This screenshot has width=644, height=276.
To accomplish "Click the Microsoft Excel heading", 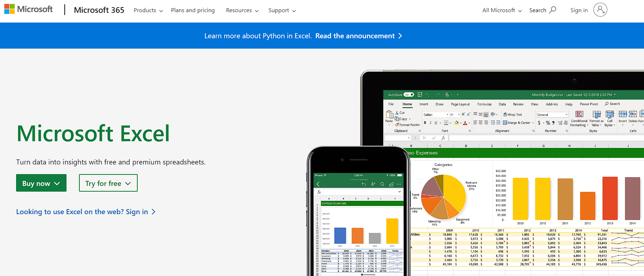I will [x=93, y=133].
